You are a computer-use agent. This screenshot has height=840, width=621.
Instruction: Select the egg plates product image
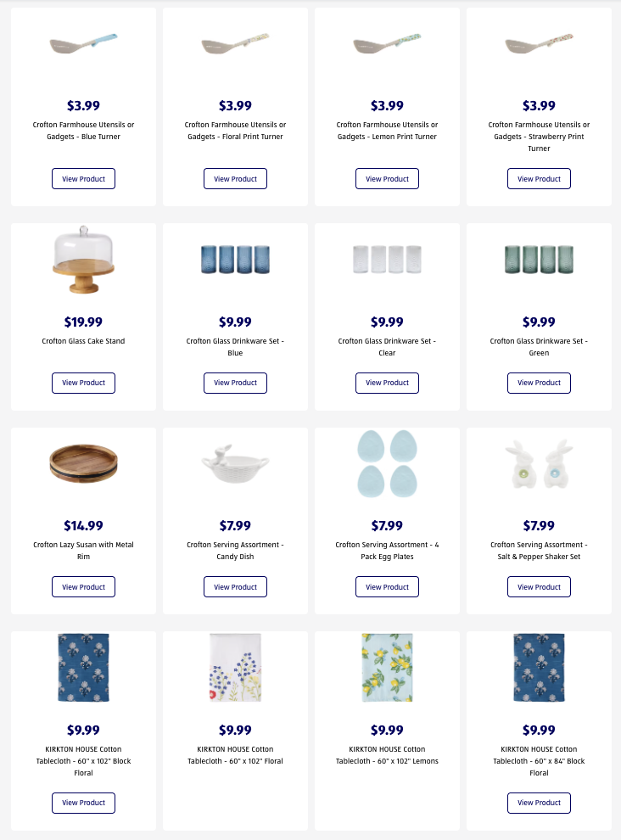coord(387,463)
